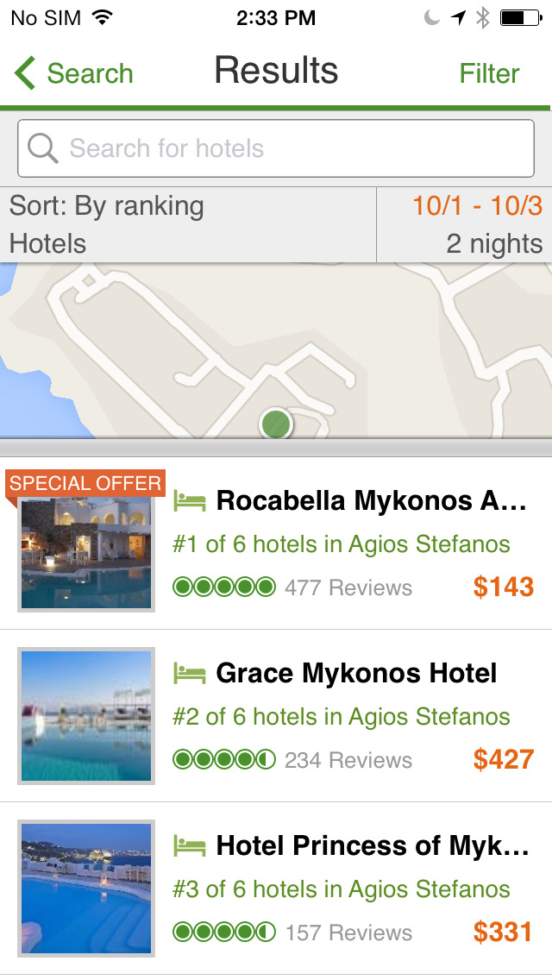Screen dimensions: 552x980
Task: Go back to Search
Action: click(89, 73)
